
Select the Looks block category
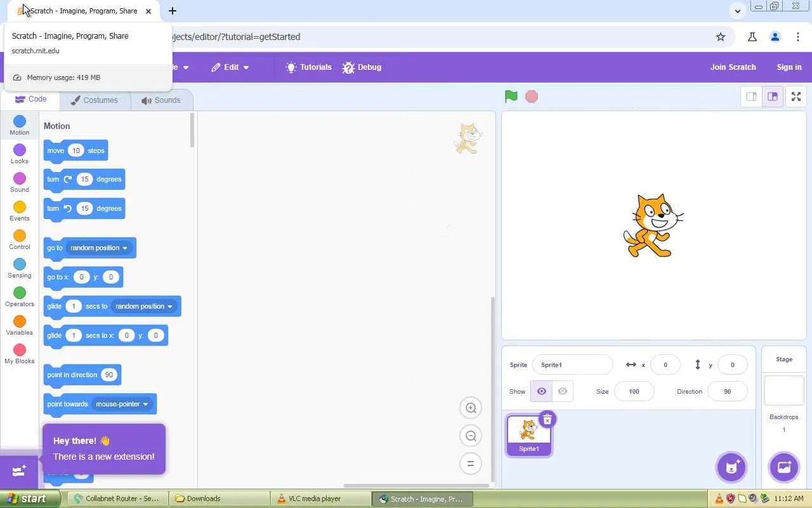tap(20, 154)
